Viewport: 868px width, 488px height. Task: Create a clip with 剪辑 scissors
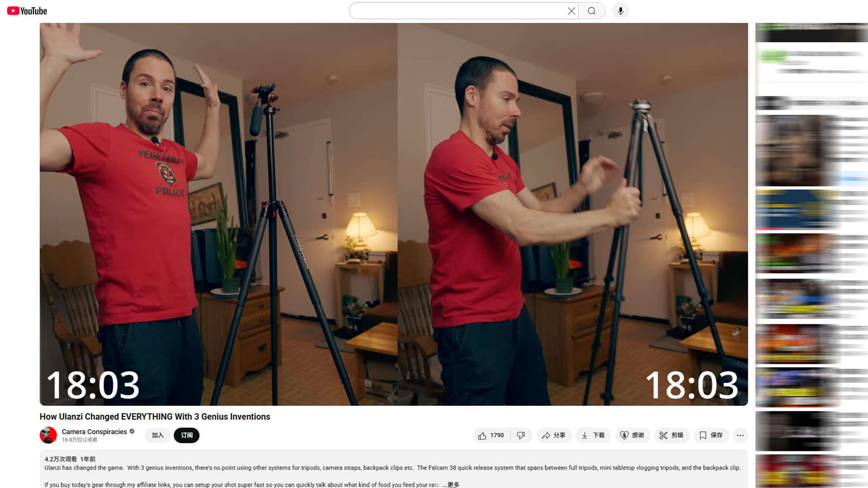671,435
